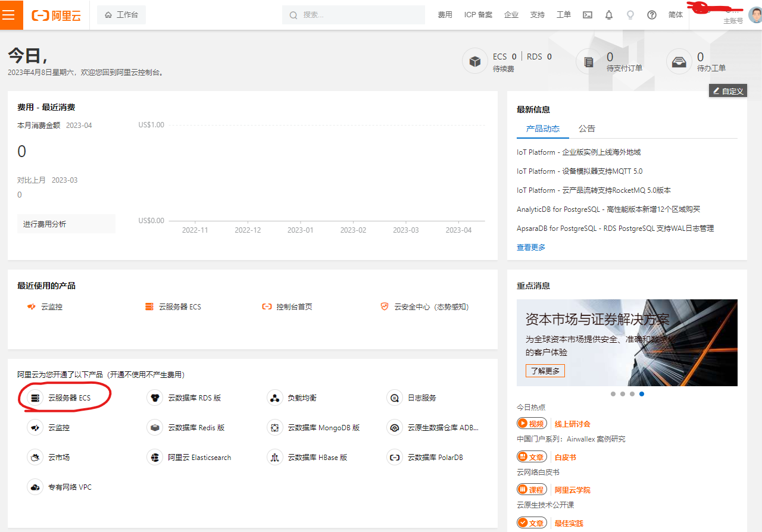The width and height of the screenshot is (762, 532).
Task: Open 云安全中心 (态势感知) shortcut
Action: [424, 307]
